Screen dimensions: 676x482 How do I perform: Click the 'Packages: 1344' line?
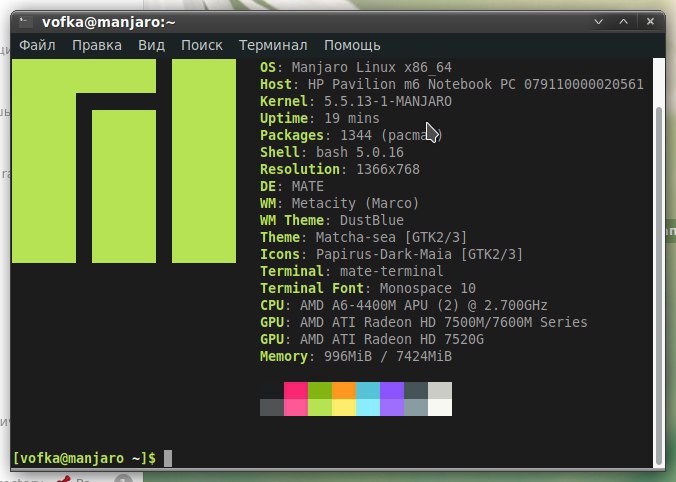(x=351, y=135)
